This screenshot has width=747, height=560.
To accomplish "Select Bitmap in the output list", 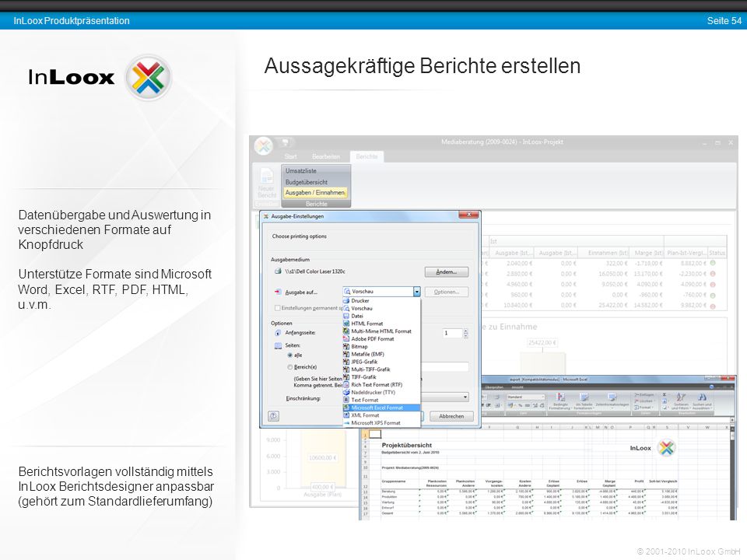I will click(x=381, y=346).
